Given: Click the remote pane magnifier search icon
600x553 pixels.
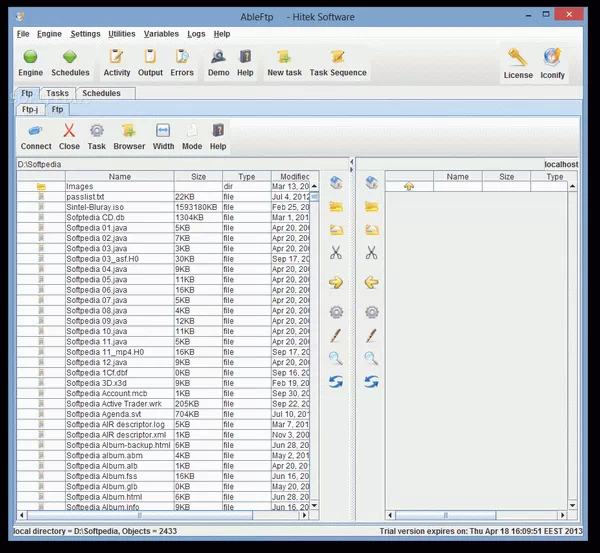Looking at the screenshot, I should coord(371,359).
